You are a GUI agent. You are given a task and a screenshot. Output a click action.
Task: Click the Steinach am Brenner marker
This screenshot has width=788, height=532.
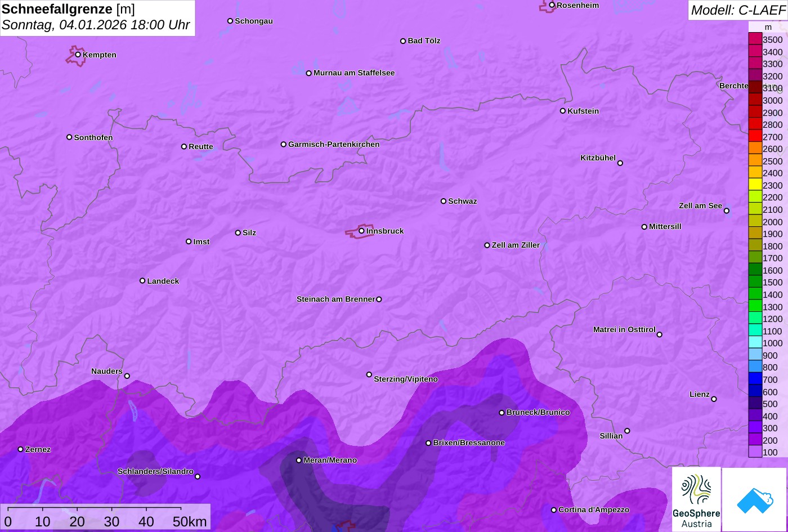[379, 299]
